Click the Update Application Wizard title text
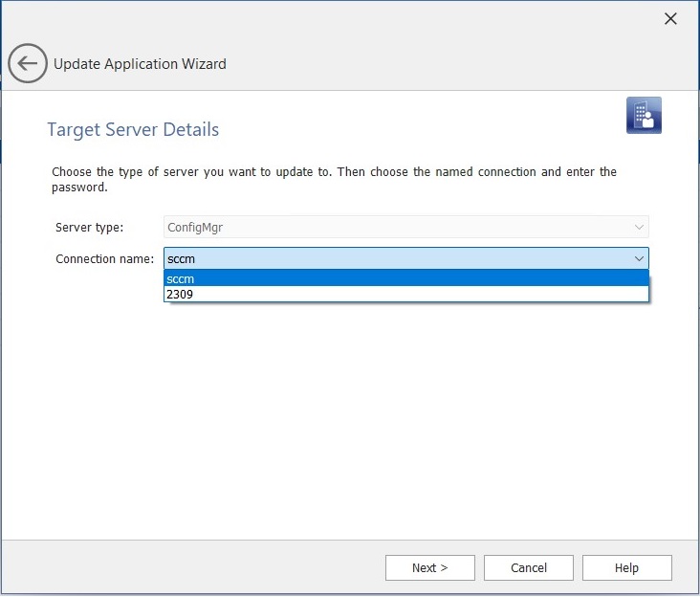Image resolution: width=700 pixels, height=597 pixels. [x=140, y=64]
